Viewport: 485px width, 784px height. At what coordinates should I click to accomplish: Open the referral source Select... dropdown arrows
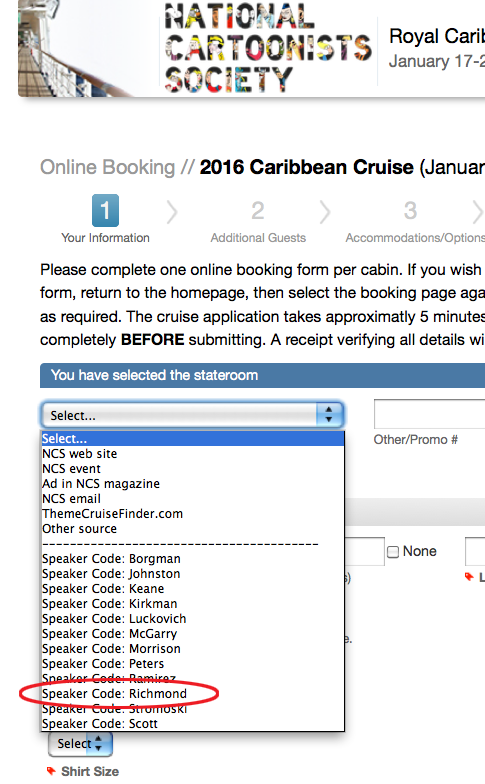(328, 414)
